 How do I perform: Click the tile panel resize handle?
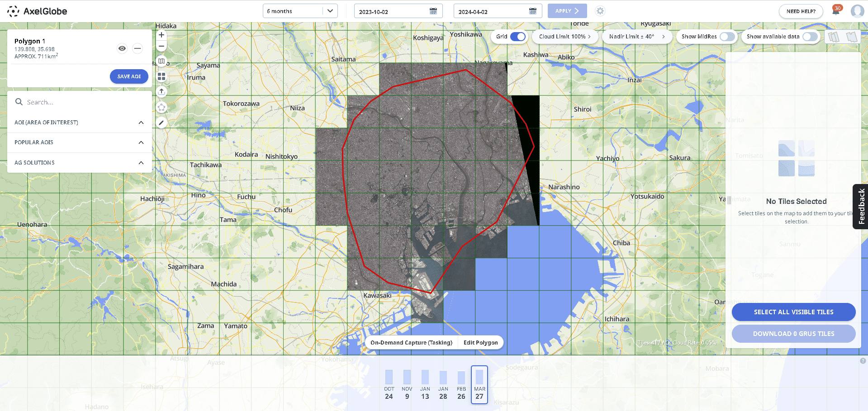coord(729,200)
